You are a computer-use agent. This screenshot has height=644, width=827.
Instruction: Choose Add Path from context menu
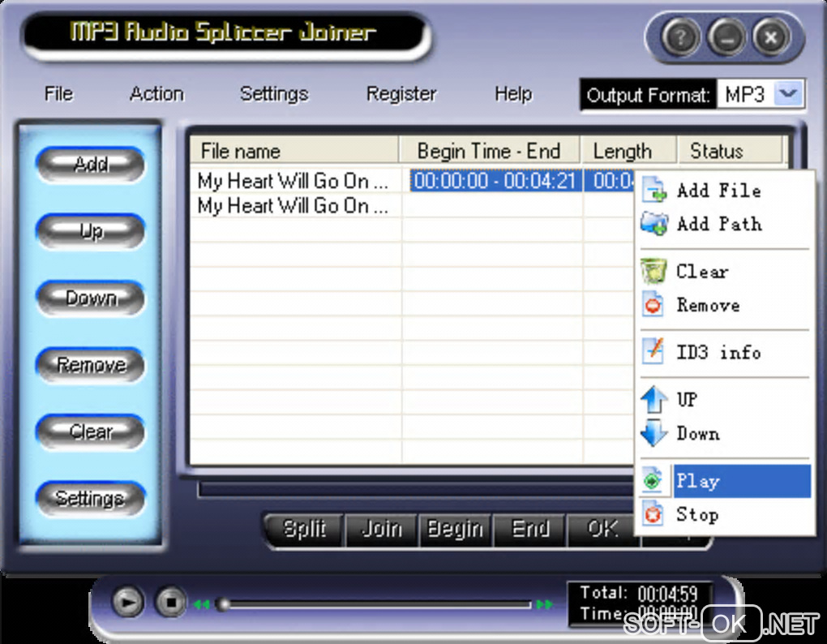coord(725,224)
